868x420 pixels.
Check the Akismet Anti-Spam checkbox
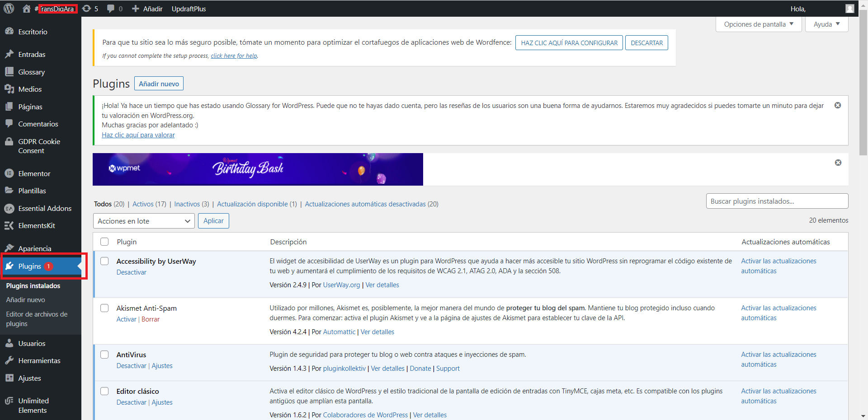pos(104,308)
